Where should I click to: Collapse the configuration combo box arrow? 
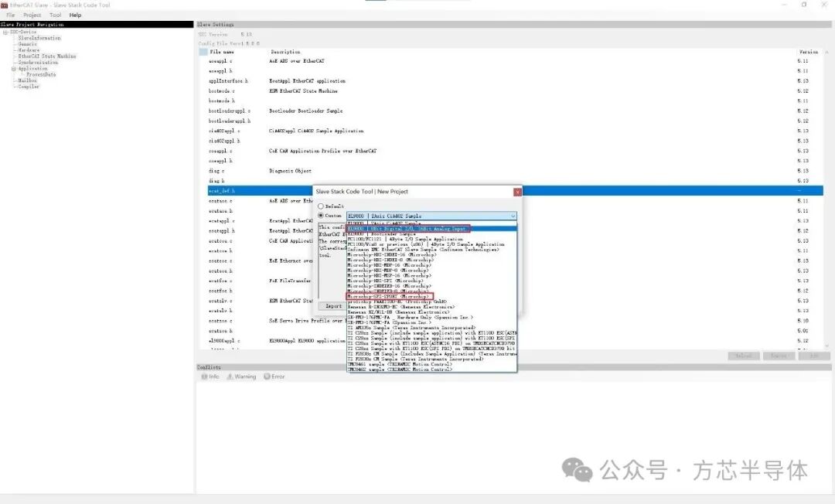pyautogui.click(x=513, y=216)
